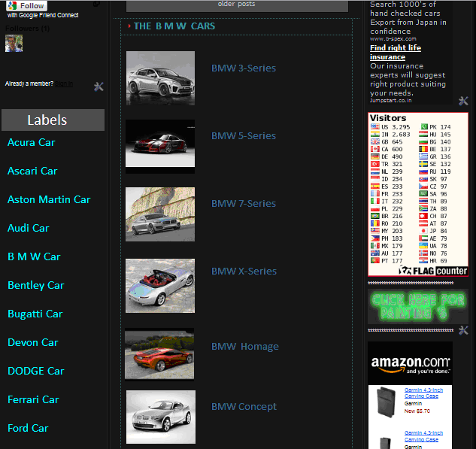Click the GR flag in visitors counter
The height and width of the screenshot is (449, 476).
(423, 156)
